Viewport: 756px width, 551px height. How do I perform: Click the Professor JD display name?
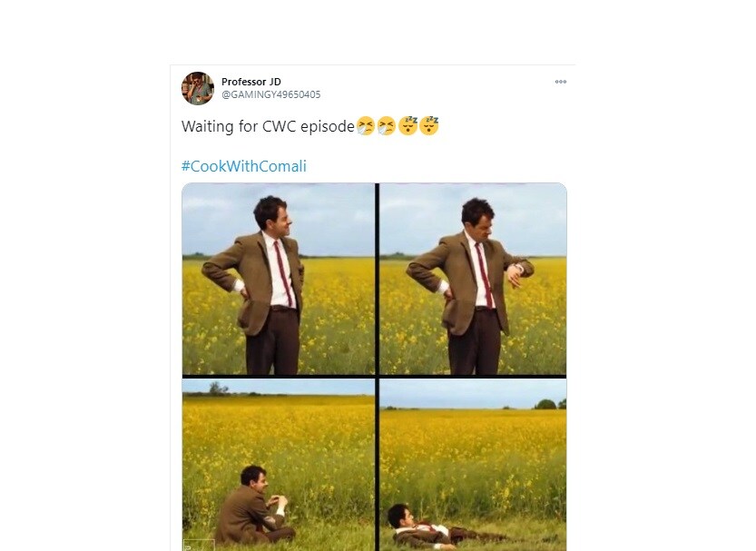[250, 81]
